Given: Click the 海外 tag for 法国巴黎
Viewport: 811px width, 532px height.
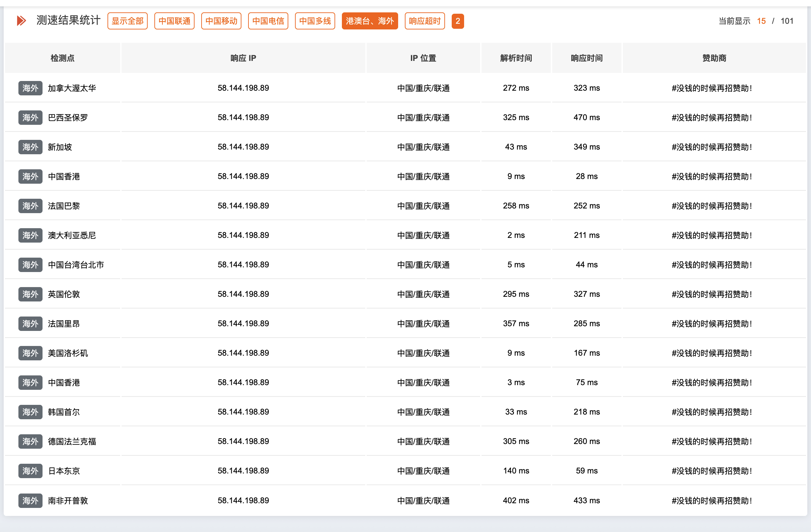Looking at the screenshot, I should tap(30, 206).
